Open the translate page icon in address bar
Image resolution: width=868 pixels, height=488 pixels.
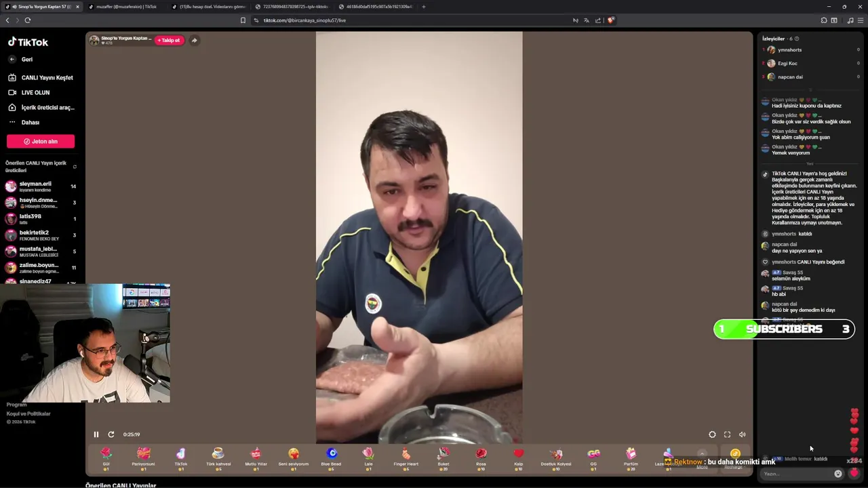(x=587, y=20)
